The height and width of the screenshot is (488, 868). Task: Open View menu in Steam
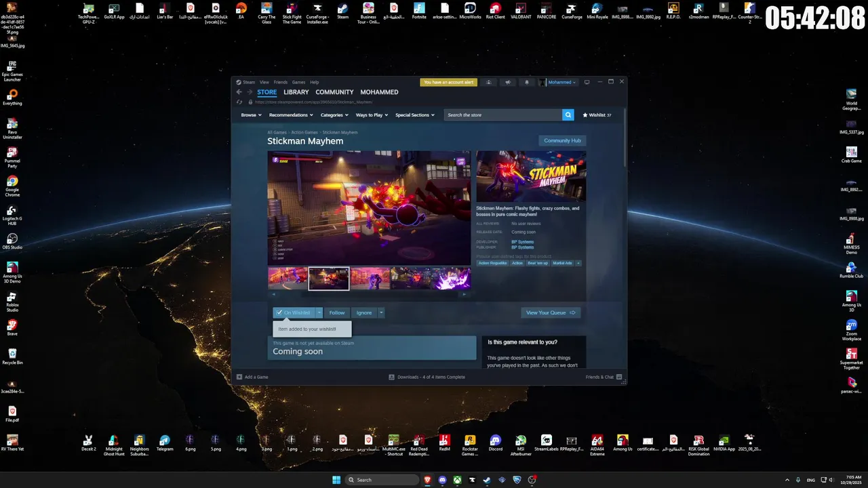click(264, 82)
